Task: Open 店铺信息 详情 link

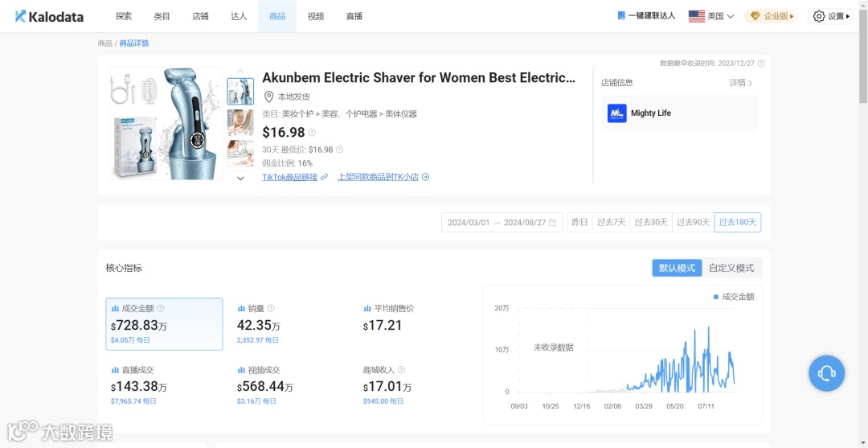Action: [x=741, y=83]
